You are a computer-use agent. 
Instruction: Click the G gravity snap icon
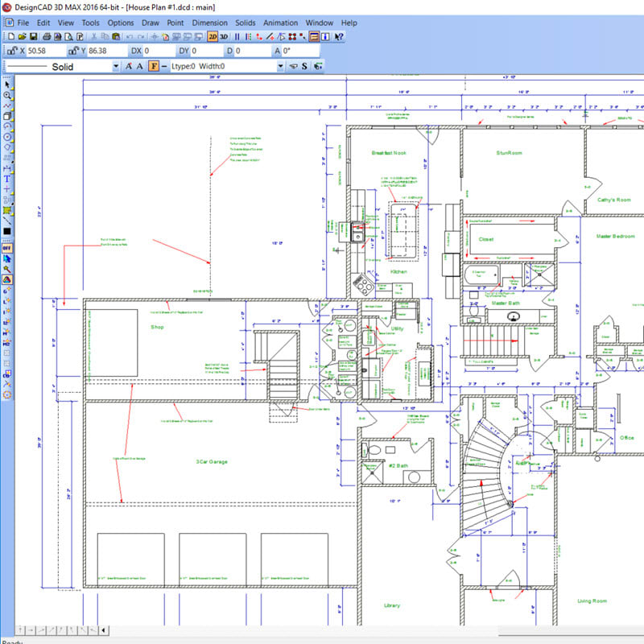click(7, 291)
